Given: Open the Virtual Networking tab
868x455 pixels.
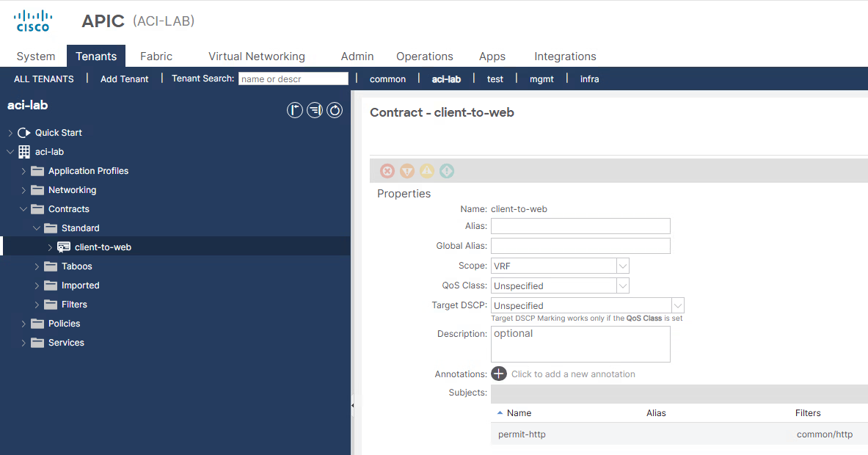Looking at the screenshot, I should coord(257,57).
